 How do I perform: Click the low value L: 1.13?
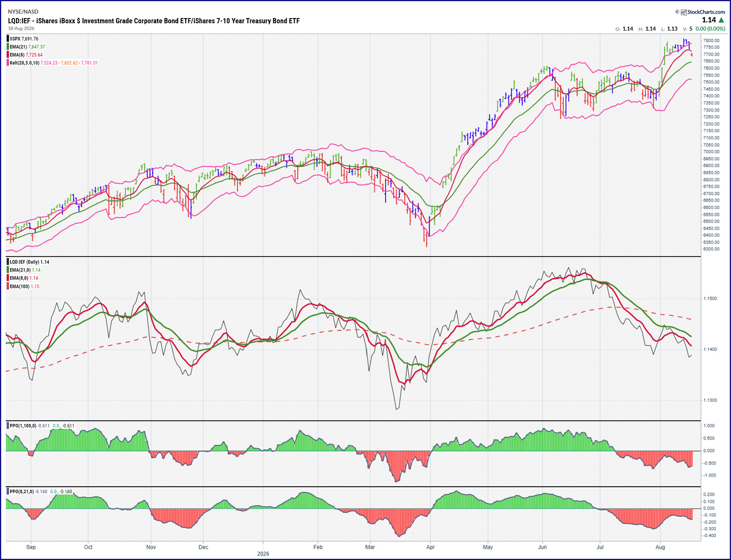[x=669, y=29]
